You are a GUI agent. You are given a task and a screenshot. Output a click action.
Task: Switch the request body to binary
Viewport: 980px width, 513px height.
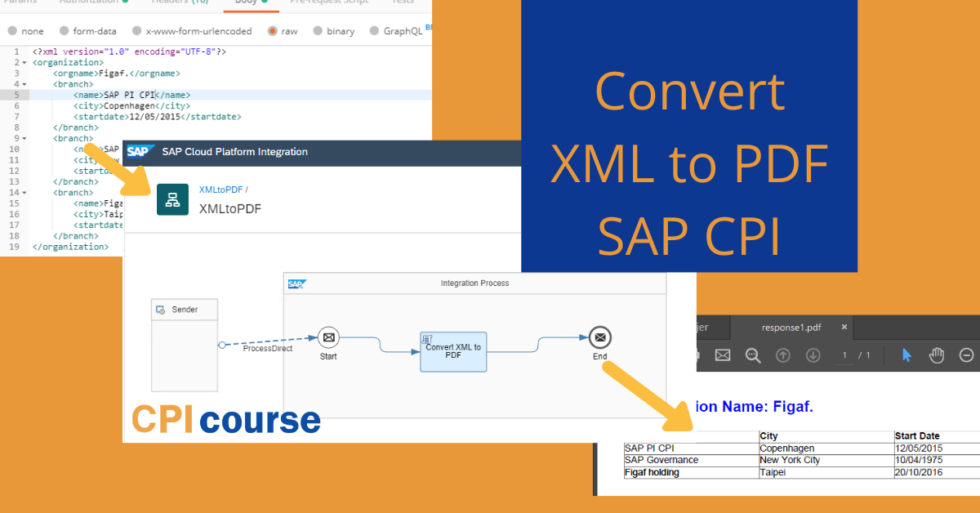(318, 30)
